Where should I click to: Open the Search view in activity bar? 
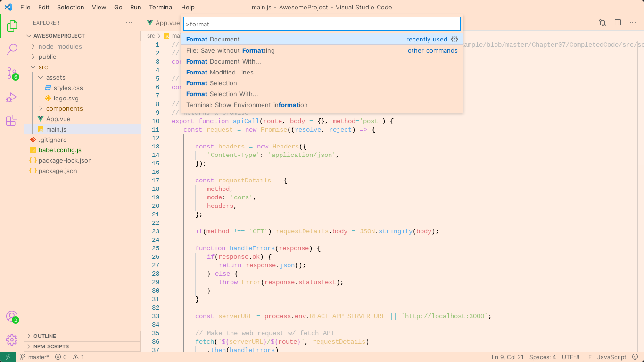click(x=12, y=49)
